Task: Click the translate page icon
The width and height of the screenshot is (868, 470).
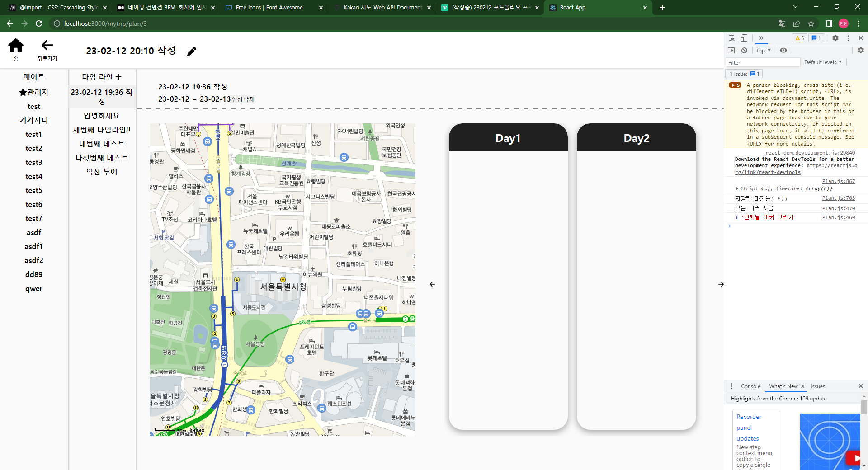Action: [782, 23]
